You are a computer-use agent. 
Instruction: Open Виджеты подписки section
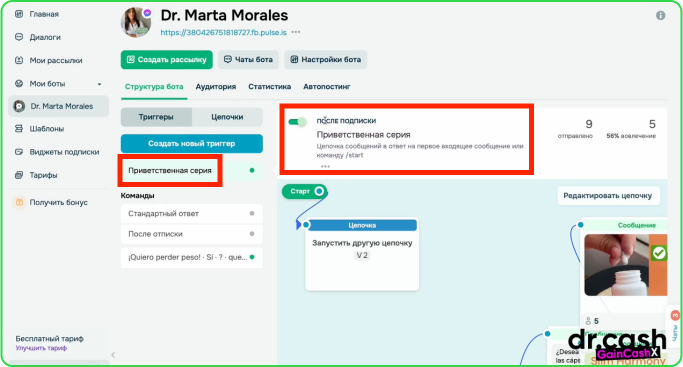[x=64, y=152]
